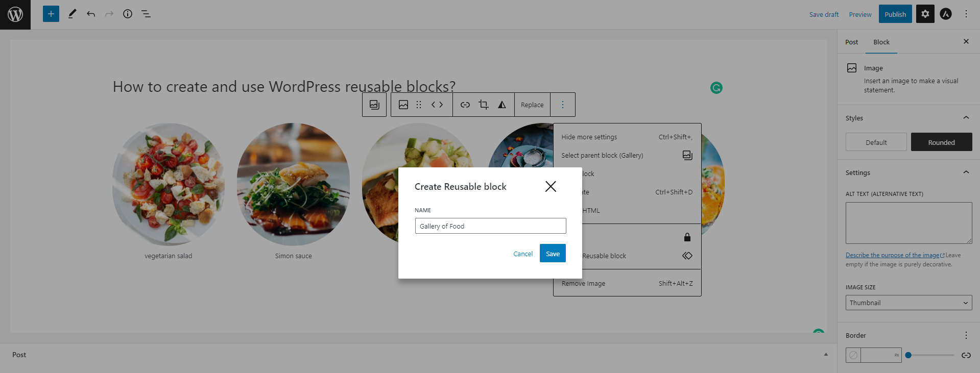Click Save draft
This screenshot has width=980, height=373.
pos(824,14)
